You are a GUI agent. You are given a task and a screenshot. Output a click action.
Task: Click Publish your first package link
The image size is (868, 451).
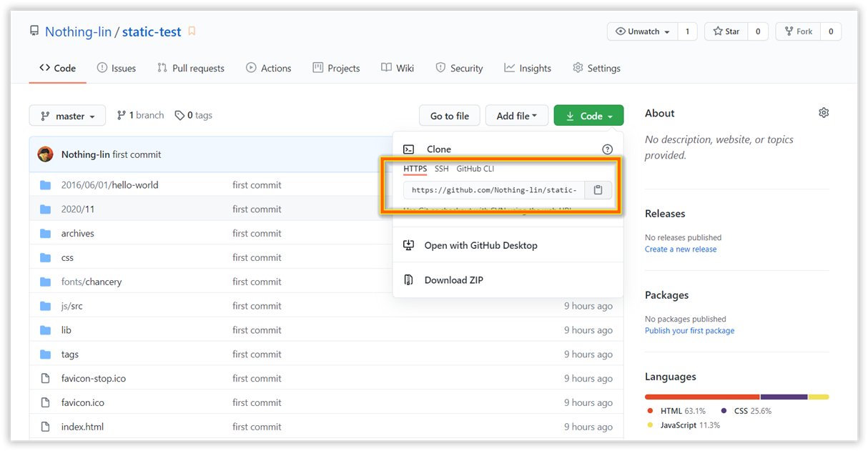[689, 331]
